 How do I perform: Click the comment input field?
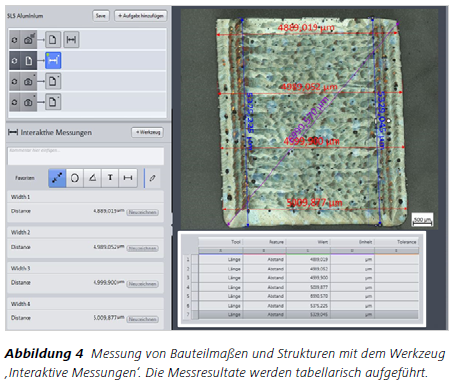[x=86, y=156]
